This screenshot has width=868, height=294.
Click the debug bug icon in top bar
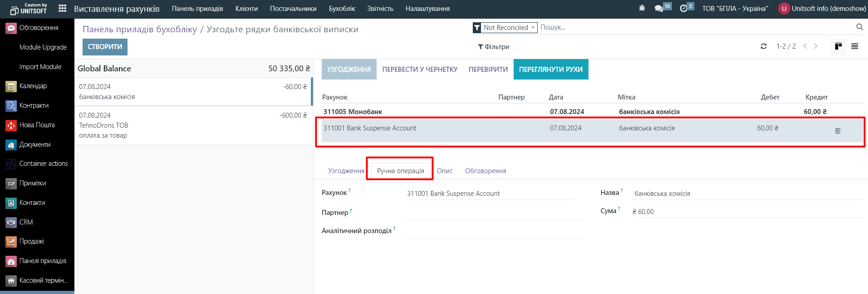642,9
